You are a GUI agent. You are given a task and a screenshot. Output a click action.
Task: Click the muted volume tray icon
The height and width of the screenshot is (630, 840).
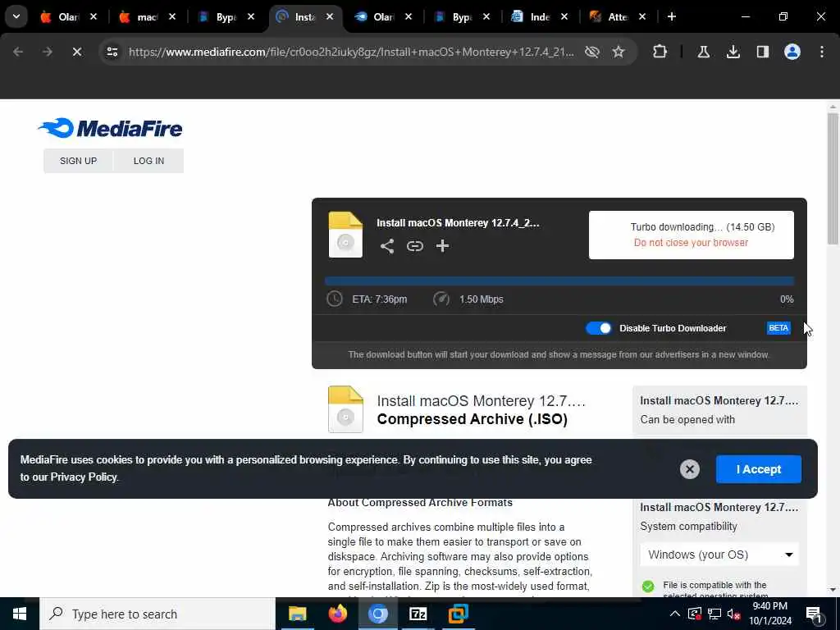(733, 614)
